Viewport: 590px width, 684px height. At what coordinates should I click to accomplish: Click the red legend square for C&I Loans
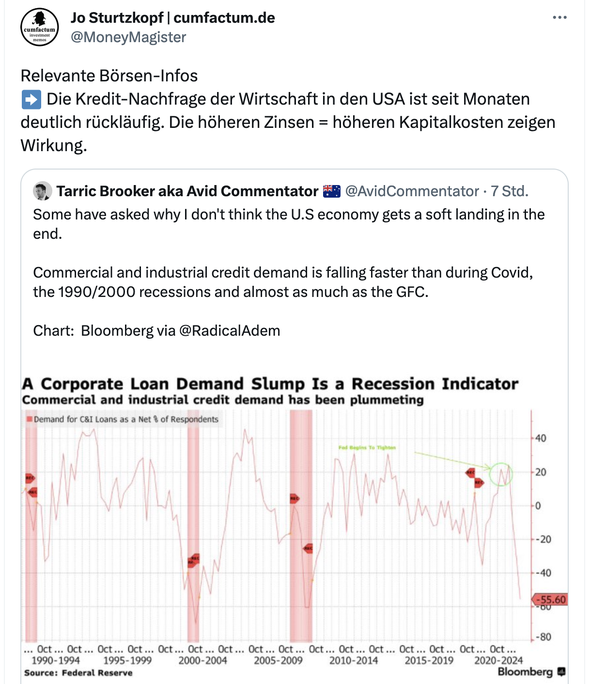[29, 419]
